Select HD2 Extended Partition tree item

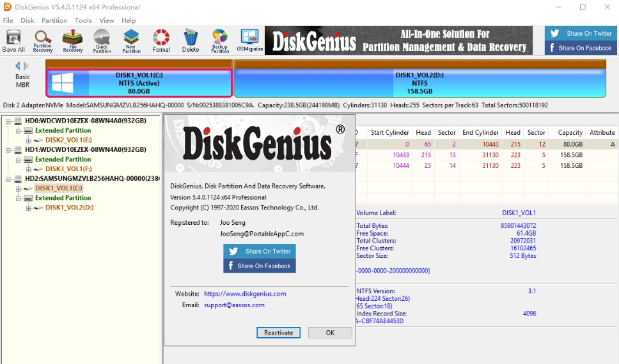(63, 198)
